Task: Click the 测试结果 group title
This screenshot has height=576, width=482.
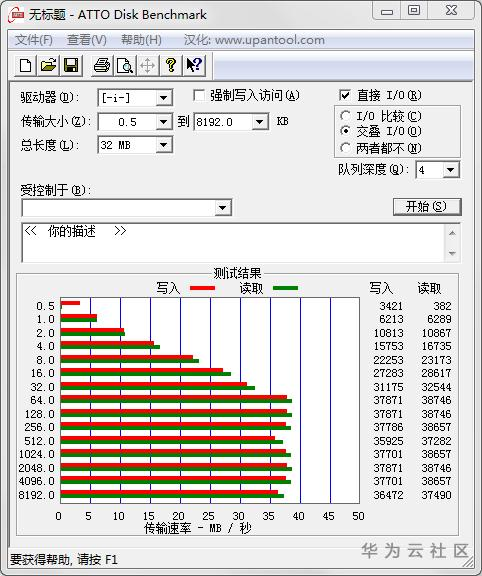Action: point(238,273)
